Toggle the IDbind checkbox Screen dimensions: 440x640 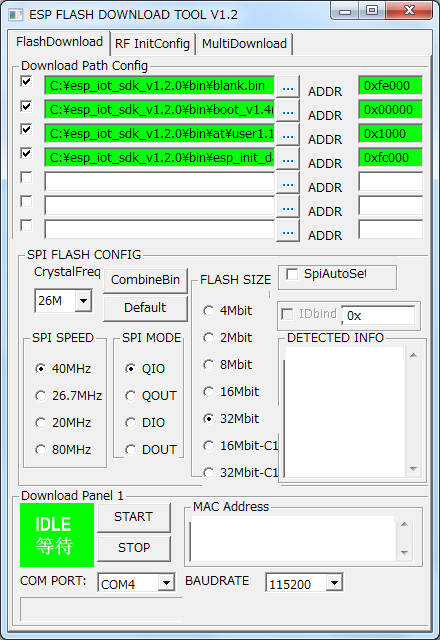tap(287, 314)
